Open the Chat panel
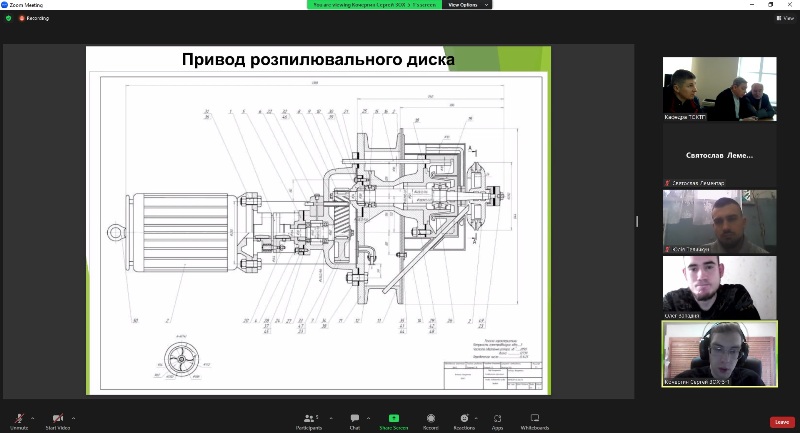The height and width of the screenshot is (433, 800). pos(354,420)
